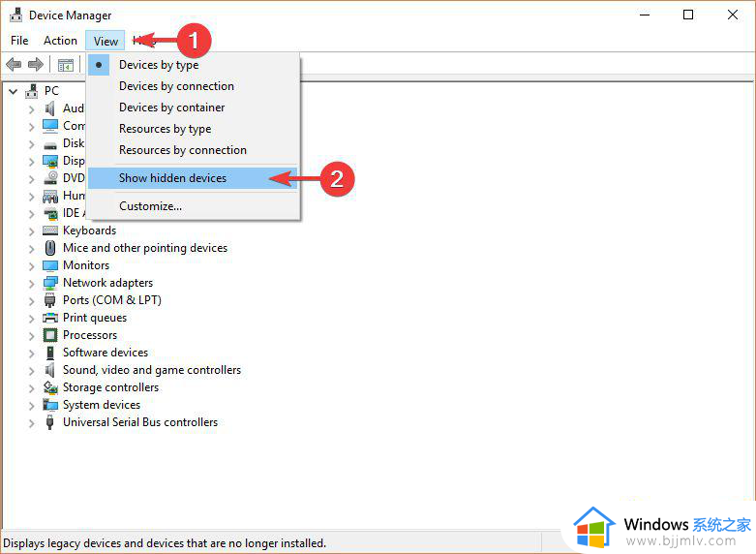Click the Universal Serial Bus icon
The image size is (756, 554).
coord(49,422)
